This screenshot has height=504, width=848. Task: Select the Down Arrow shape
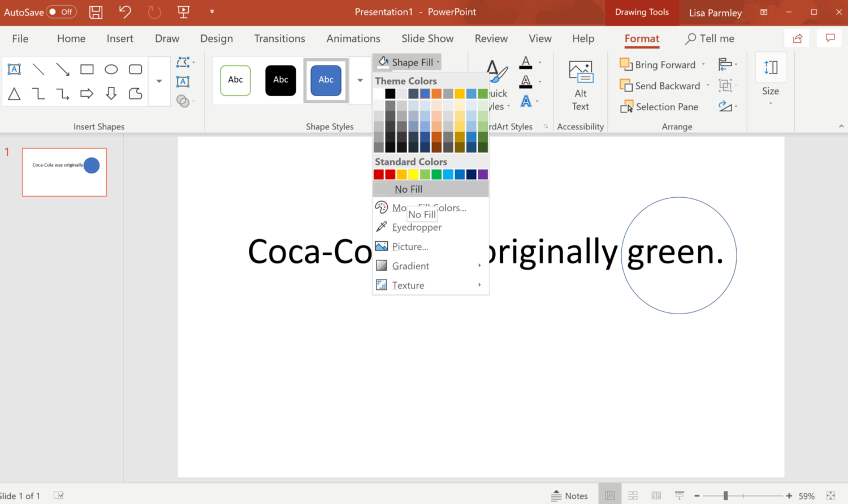click(x=111, y=94)
